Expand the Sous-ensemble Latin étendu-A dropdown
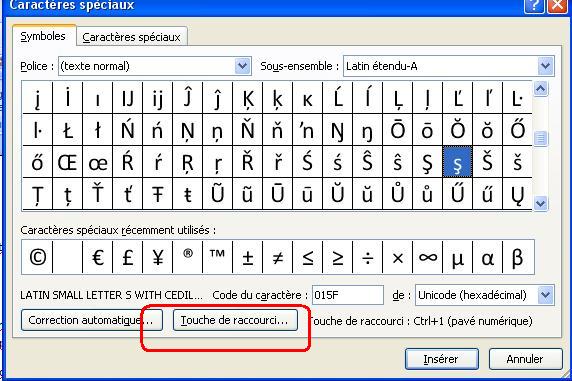This screenshot has width=572, height=381. [x=545, y=66]
